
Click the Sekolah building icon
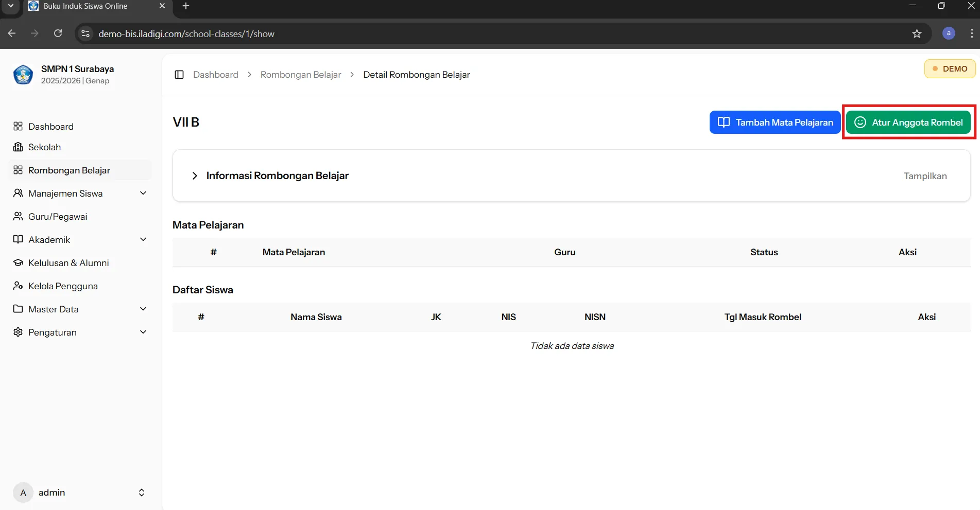[18, 147]
